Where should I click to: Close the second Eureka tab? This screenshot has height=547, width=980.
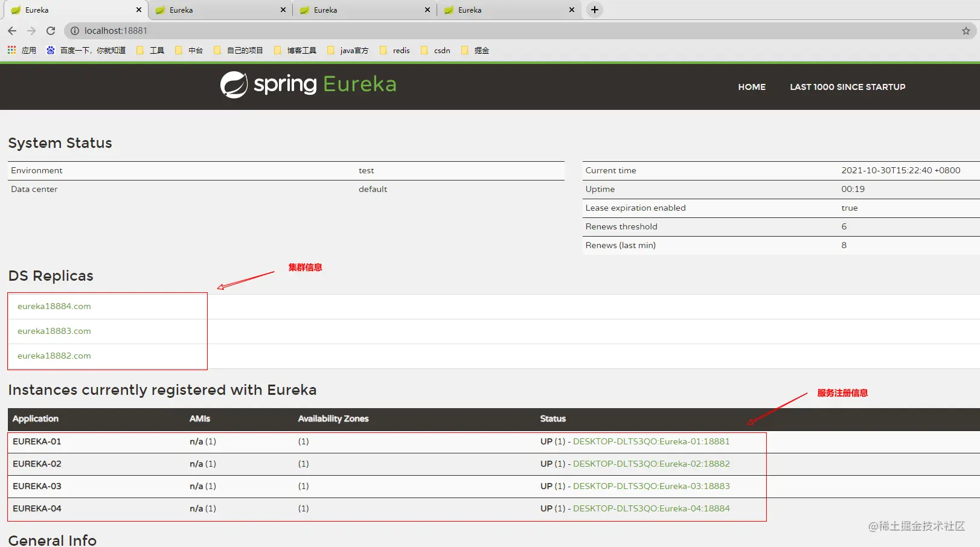pyautogui.click(x=283, y=10)
